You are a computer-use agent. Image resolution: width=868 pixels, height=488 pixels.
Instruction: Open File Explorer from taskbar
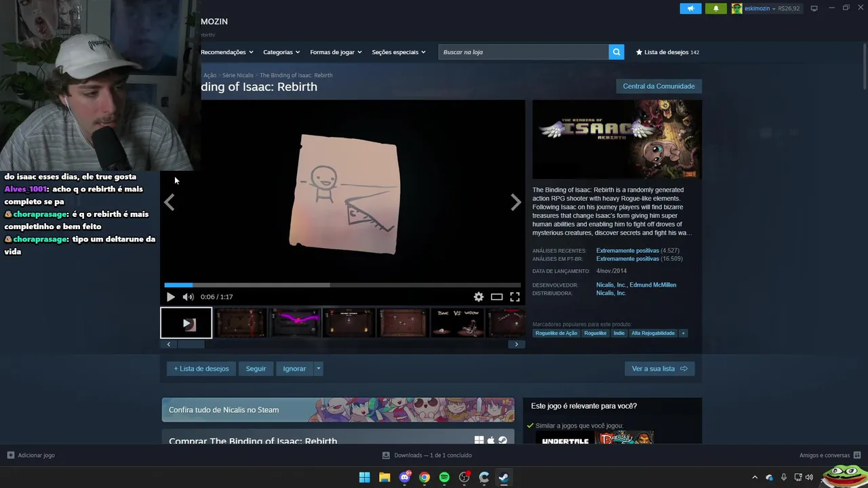(384, 477)
